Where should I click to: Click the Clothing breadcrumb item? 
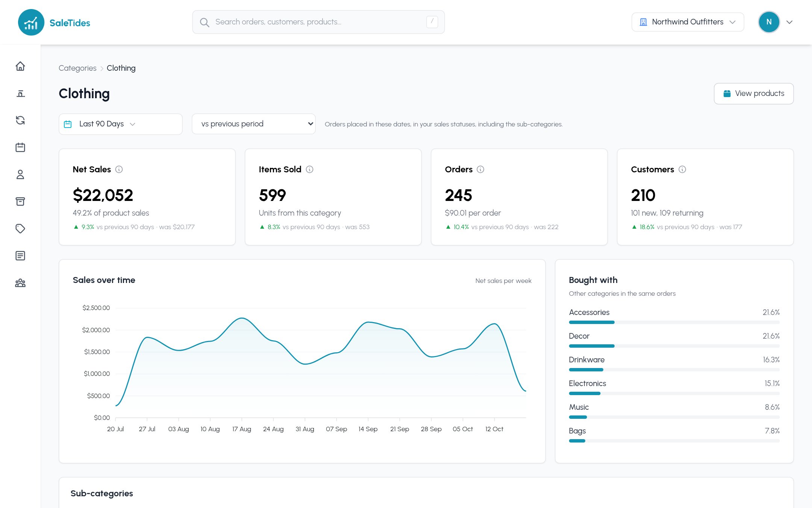pyautogui.click(x=121, y=68)
